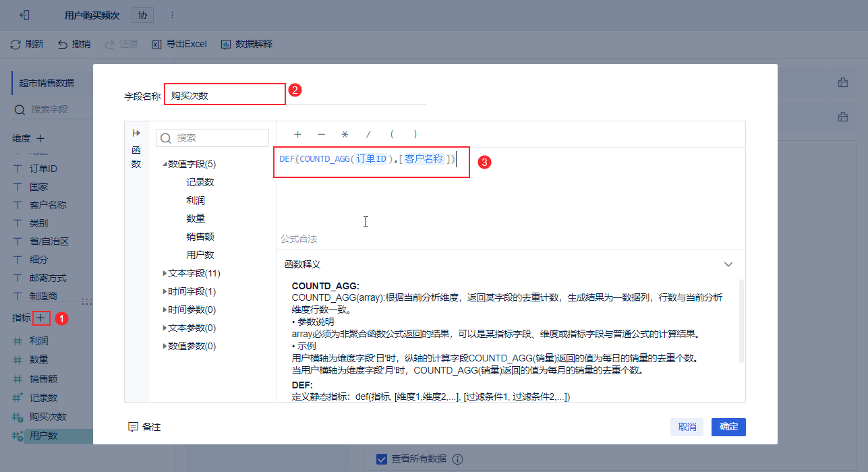868x472 pixels.
Task: Insert the 用户数 field from the tree
Action: coord(200,255)
